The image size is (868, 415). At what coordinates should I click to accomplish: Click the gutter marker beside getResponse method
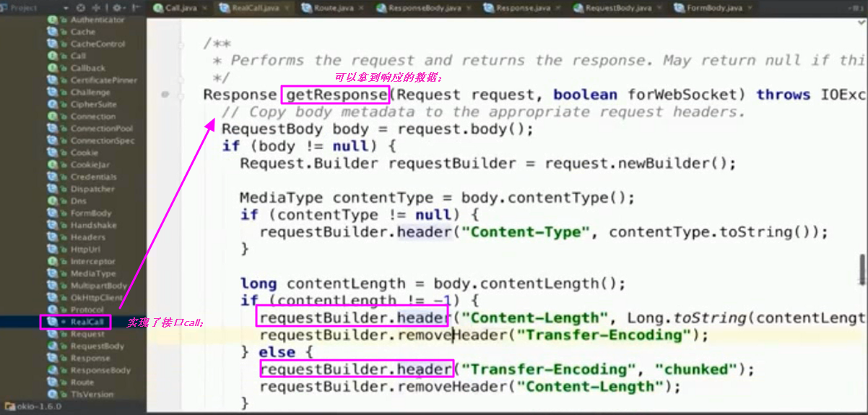[x=165, y=95]
